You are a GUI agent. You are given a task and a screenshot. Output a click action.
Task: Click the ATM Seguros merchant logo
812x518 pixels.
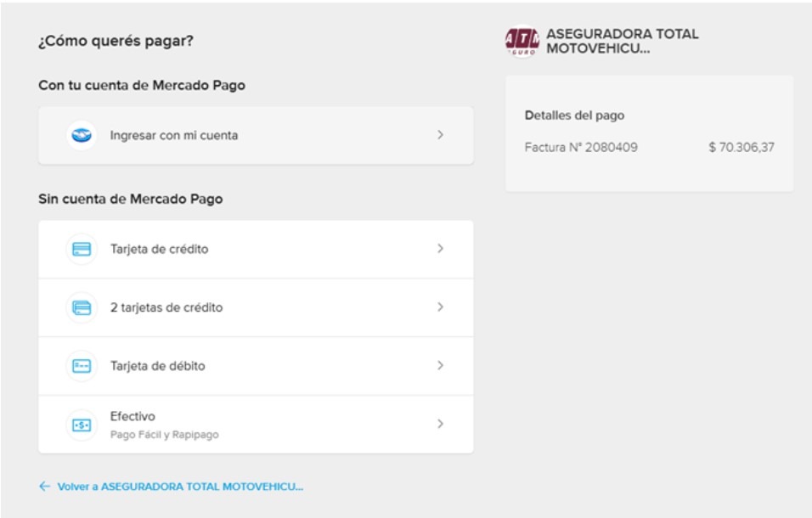click(x=522, y=40)
